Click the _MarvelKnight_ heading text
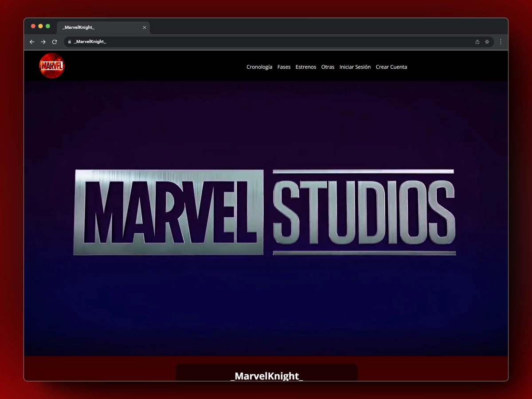Image resolution: width=532 pixels, height=399 pixels. (x=267, y=376)
